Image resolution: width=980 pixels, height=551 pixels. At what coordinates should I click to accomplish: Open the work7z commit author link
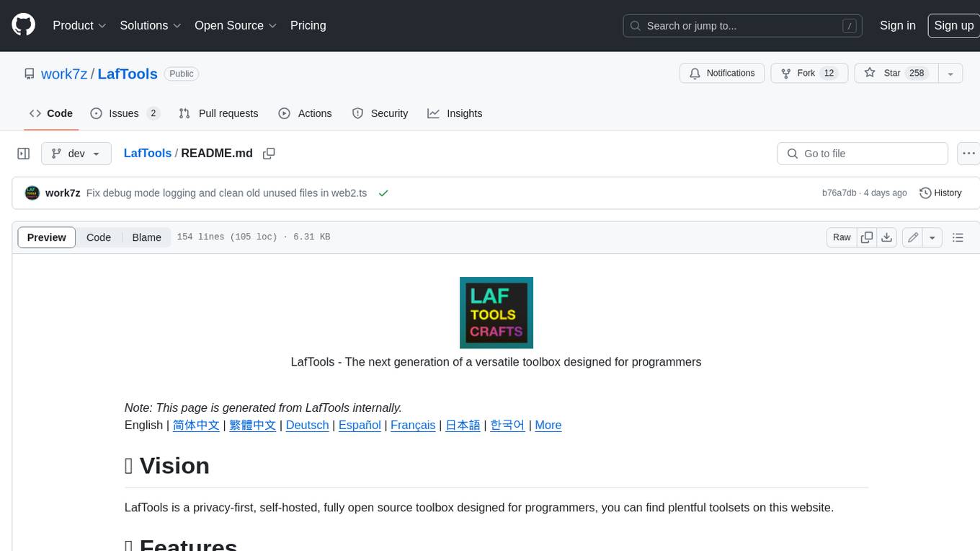click(63, 193)
